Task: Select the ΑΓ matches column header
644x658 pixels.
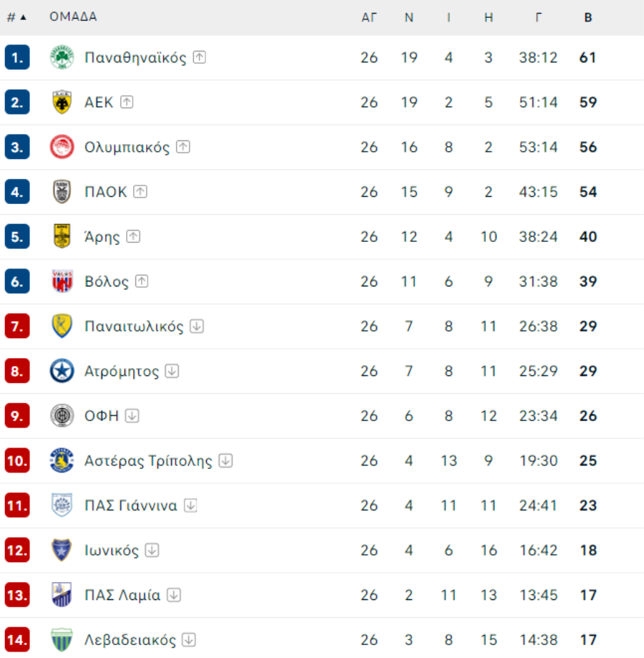Action: coord(369,17)
